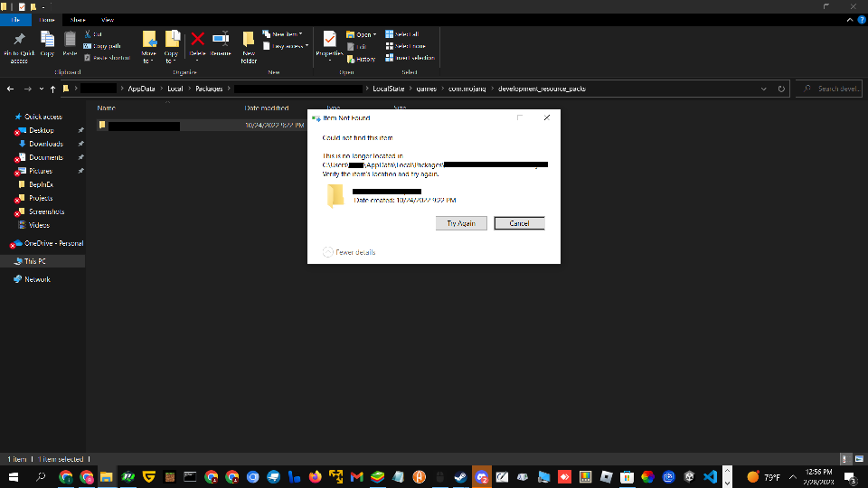Collapse the ribbon with the chevron
Screen dimensions: 868x488
pos(850,20)
